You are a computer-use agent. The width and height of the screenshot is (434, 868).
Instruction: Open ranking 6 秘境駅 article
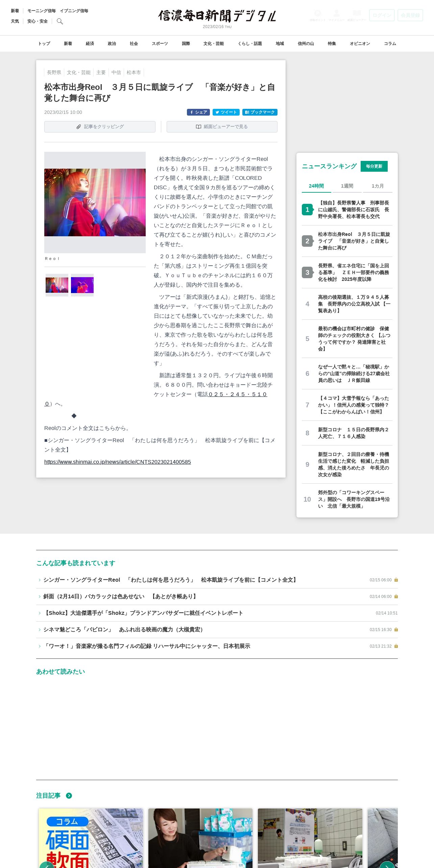pos(354,373)
